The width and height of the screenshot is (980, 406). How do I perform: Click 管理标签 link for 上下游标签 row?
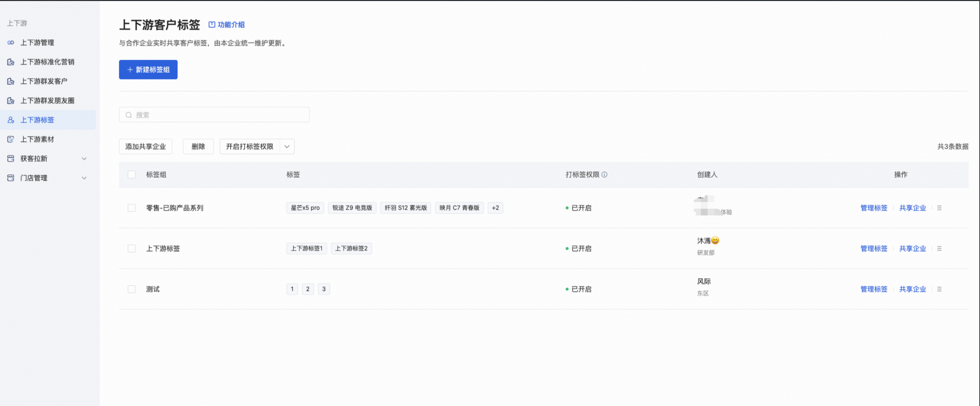click(874, 249)
